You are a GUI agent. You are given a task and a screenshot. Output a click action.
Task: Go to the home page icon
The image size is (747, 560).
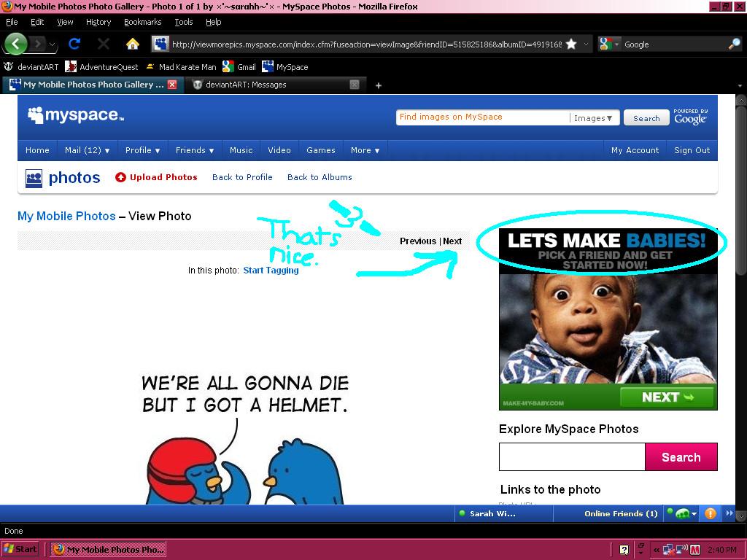click(x=133, y=44)
